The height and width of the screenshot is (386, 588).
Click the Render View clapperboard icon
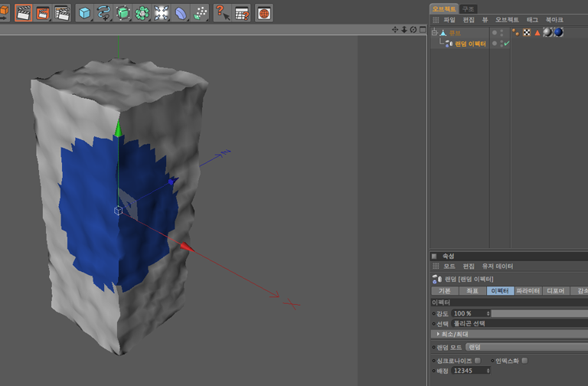click(23, 13)
